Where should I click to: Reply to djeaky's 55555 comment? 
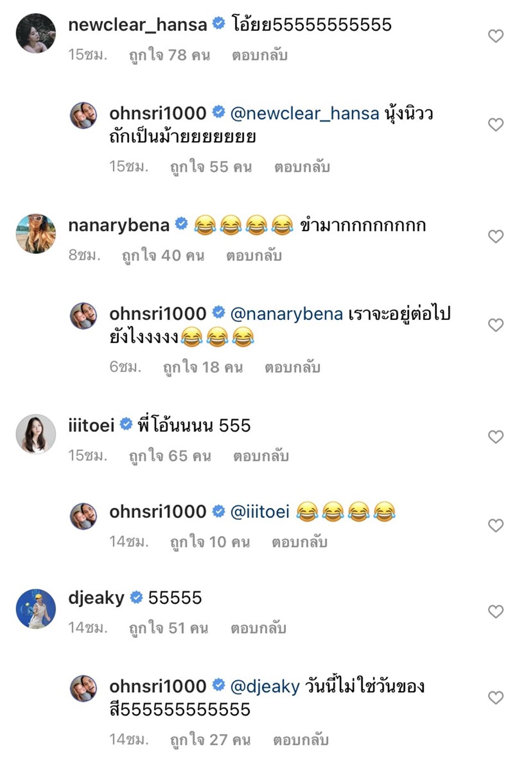pos(258,628)
